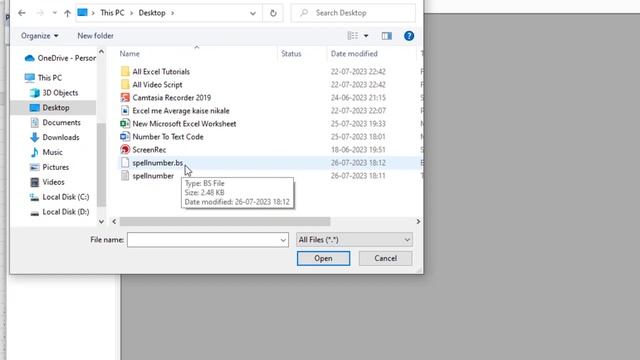
Task: Click the Open button
Action: (x=323, y=258)
